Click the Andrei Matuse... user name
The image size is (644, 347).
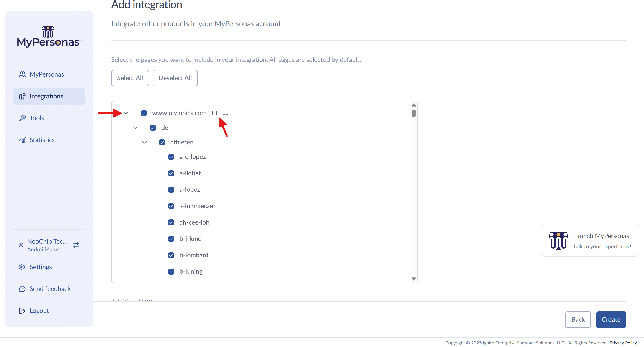[x=47, y=249]
